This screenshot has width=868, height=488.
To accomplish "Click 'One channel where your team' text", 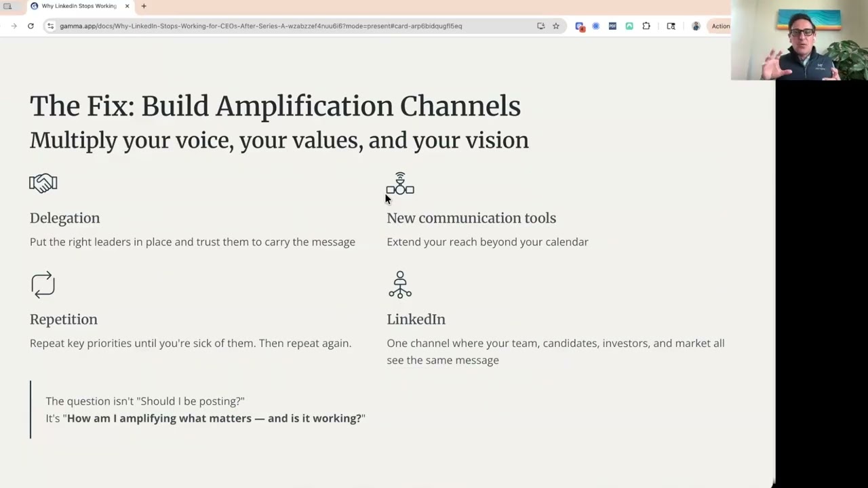I will pyautogui.click(x=555, y=352).
